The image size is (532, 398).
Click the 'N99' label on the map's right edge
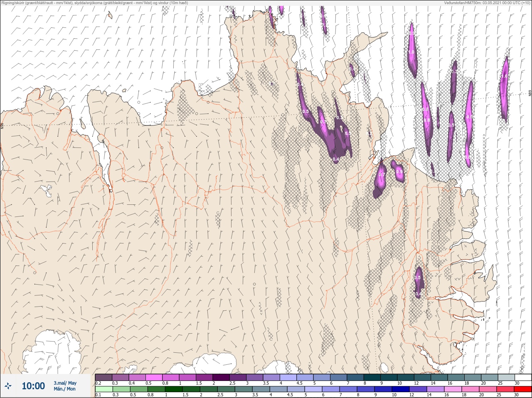[x=530, y=94]
